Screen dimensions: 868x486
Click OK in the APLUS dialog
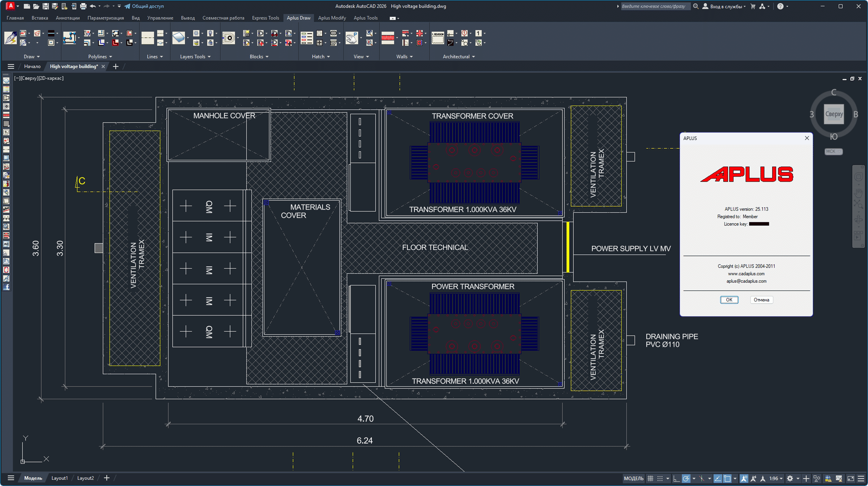[729, 300]
